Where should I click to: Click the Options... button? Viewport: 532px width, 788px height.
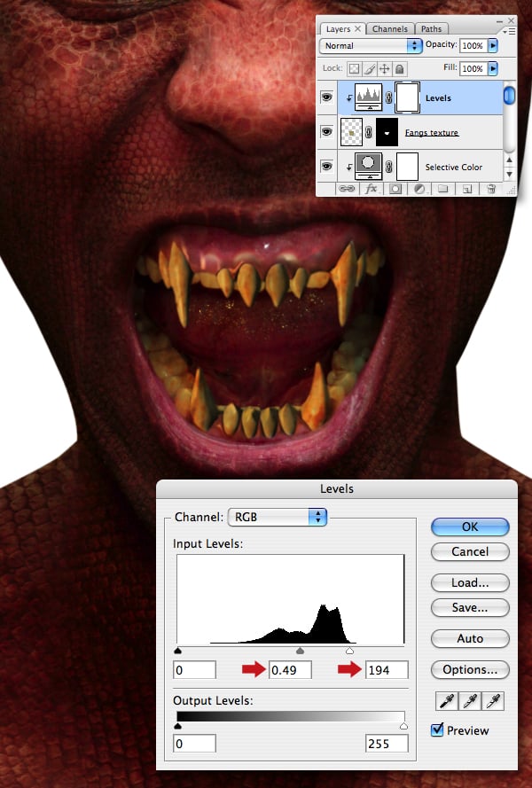pos(470,670)
